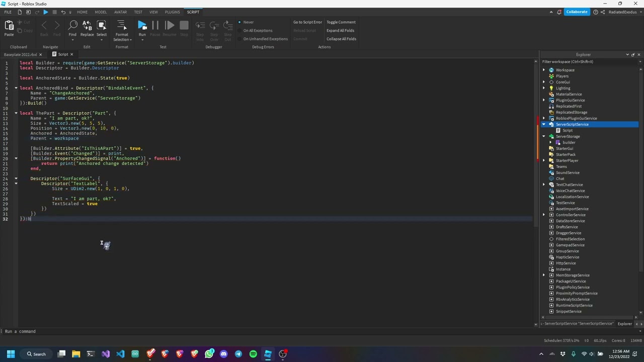Click the Paste clipboard icon
The image size is (644, 362).
9,25
